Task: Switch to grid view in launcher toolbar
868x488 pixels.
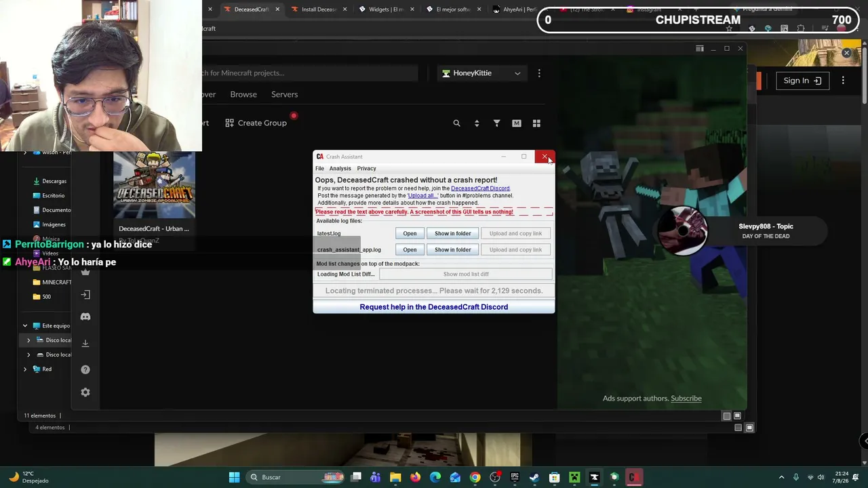Action: pyautogui.click(x=536, y=123)
